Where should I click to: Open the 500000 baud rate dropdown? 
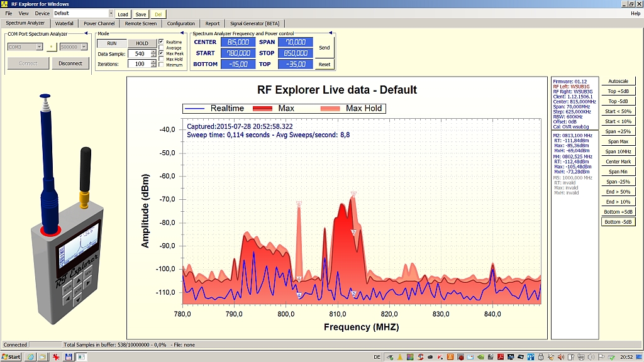point(84,47)
